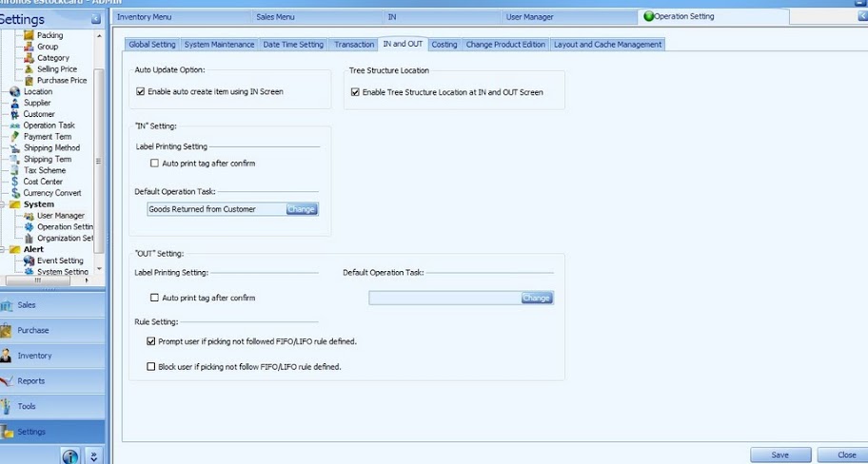Open the Costing tab
This screenshot has width=868, height=464.
444,45
